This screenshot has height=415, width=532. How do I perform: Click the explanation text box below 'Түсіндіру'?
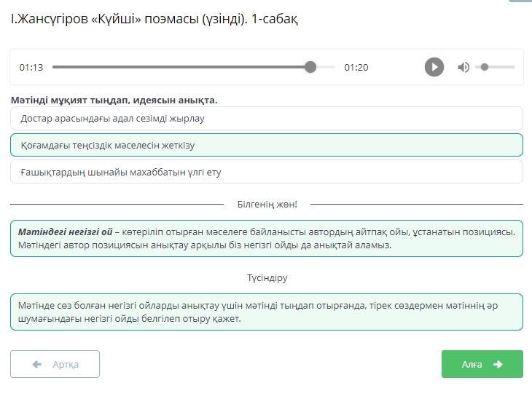[267, 312]
